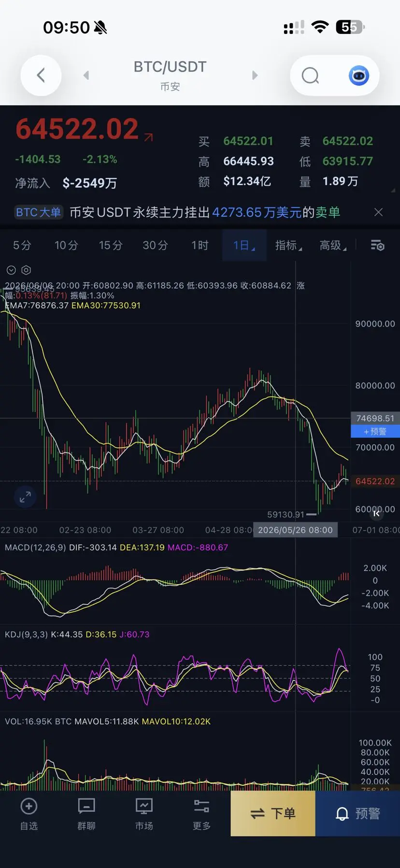The image size is (400, 868).
Task: Tap the turnover $12.34亿
Action: tap(247, 181)
